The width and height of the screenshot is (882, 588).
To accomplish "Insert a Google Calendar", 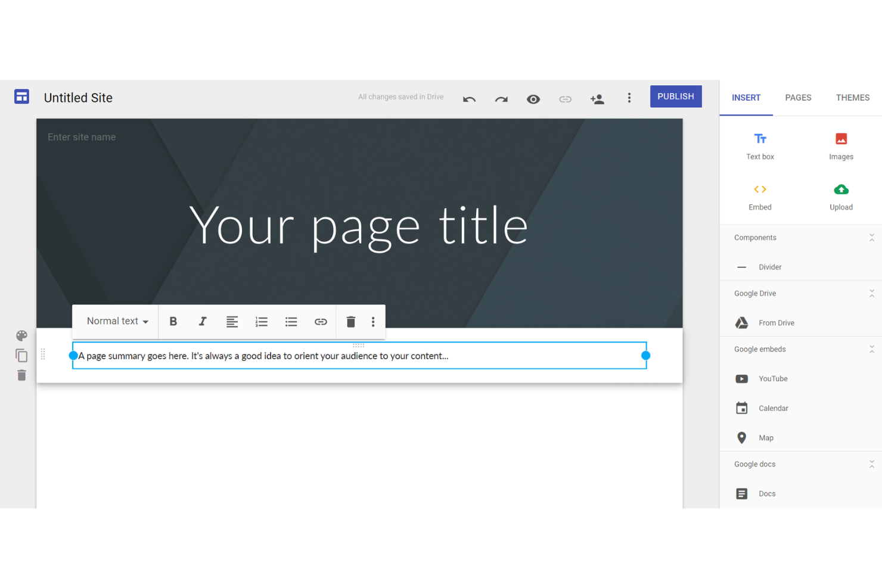I will click(x=773, y=408).
